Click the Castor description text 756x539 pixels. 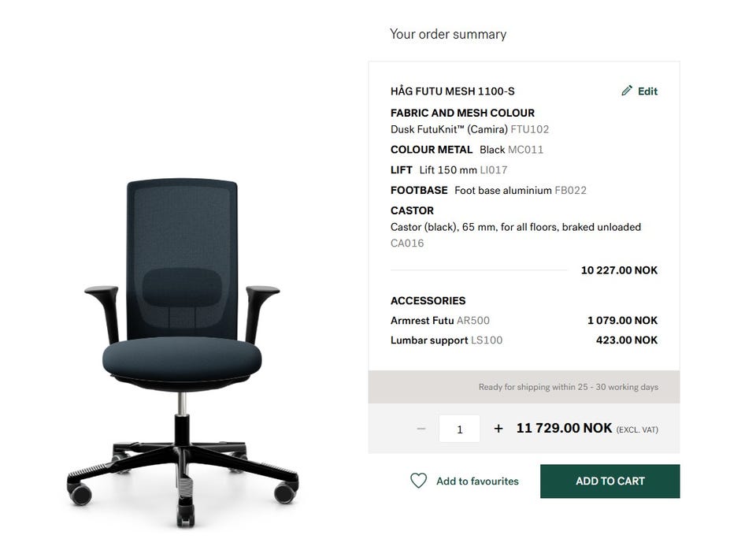(516, 227)
